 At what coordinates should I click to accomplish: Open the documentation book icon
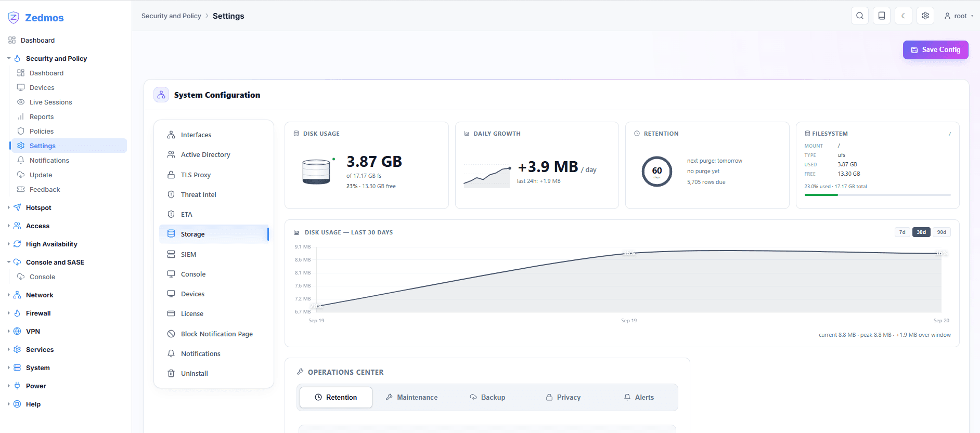(882, 16)
